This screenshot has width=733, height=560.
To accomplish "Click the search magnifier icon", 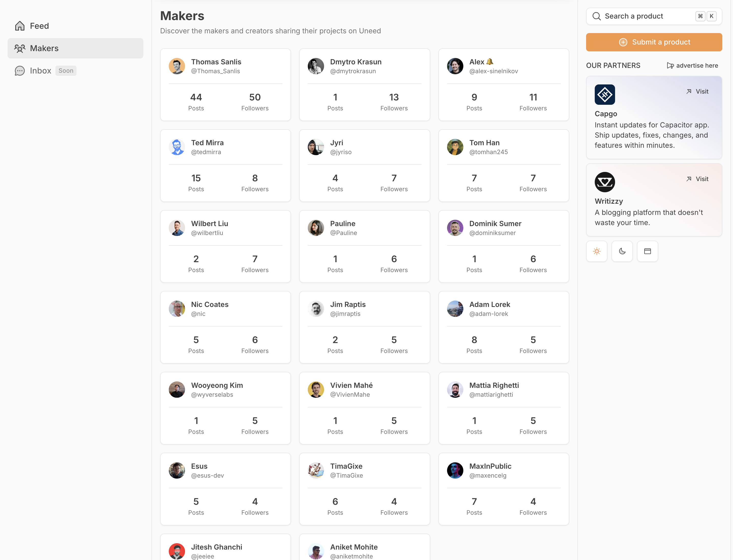I will pos(597,16).
